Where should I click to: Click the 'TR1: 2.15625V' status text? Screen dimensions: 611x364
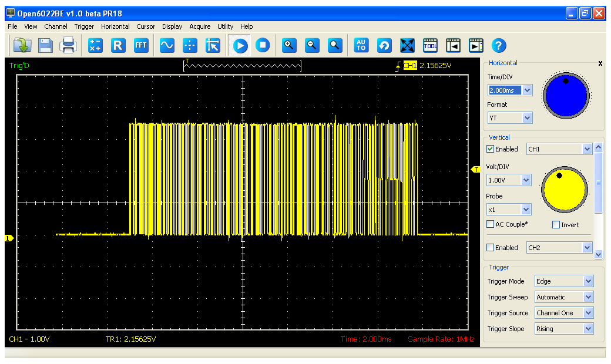pos(130,339)
